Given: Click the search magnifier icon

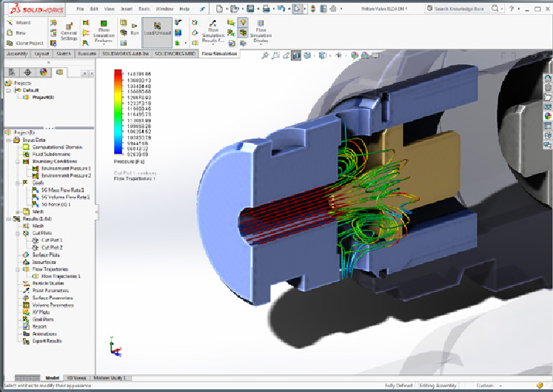Looking at the screenshot, I should click(x=495, y=8).
